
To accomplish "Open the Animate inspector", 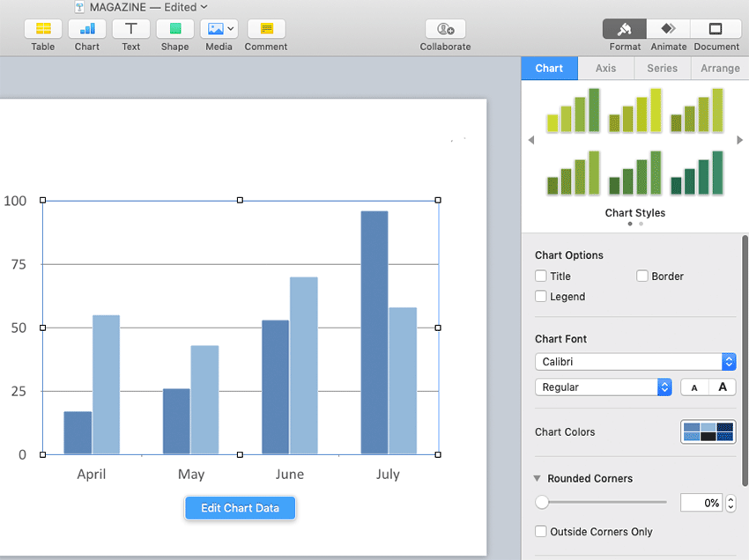I will (668, 29).
